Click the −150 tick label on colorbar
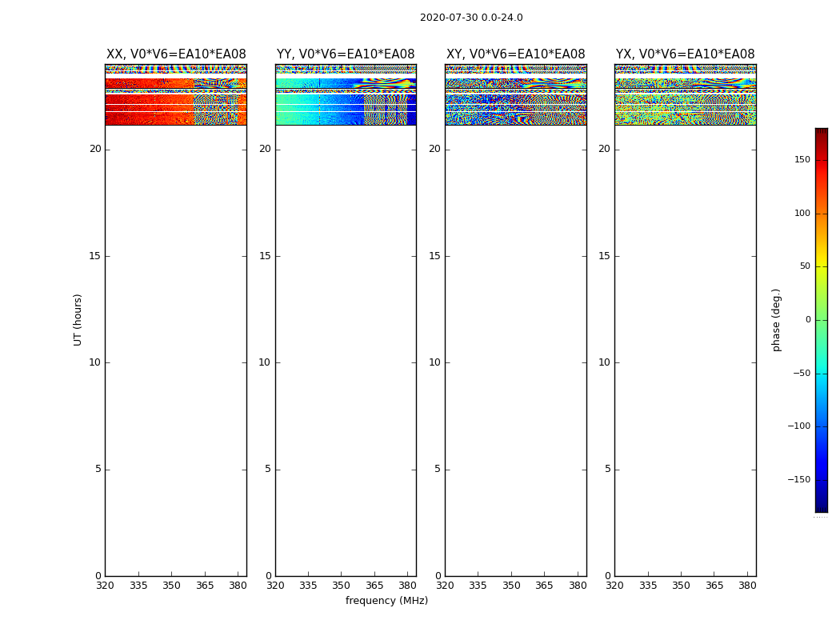This screenshot has width=840, height=640. [x=798, y=480]
